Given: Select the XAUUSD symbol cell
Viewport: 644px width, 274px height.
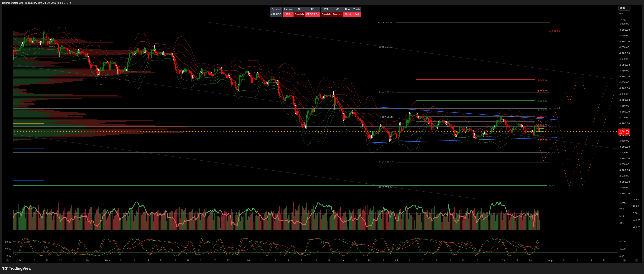Looking at the screenshot, I should [x=276, y=14].
